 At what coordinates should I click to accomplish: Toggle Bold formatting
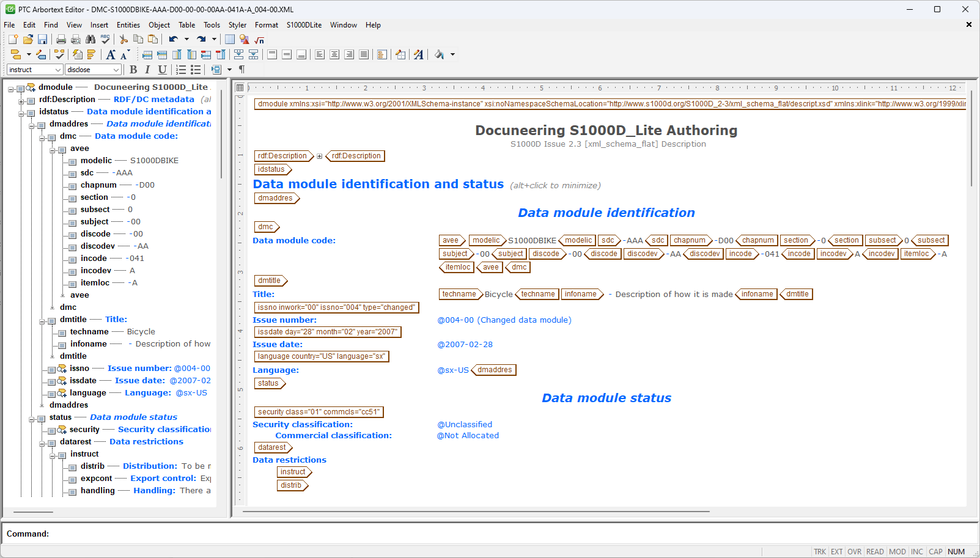(133, 70)
